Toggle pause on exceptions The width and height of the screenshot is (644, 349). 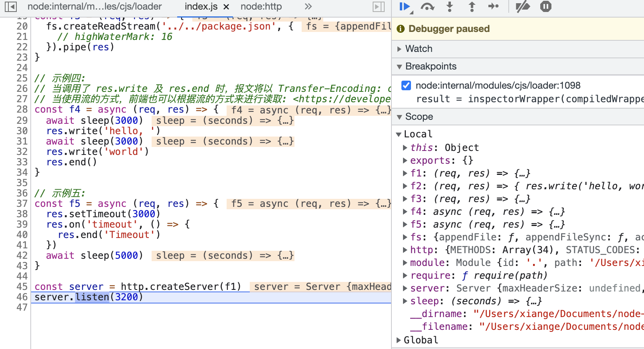coord(546,6)
